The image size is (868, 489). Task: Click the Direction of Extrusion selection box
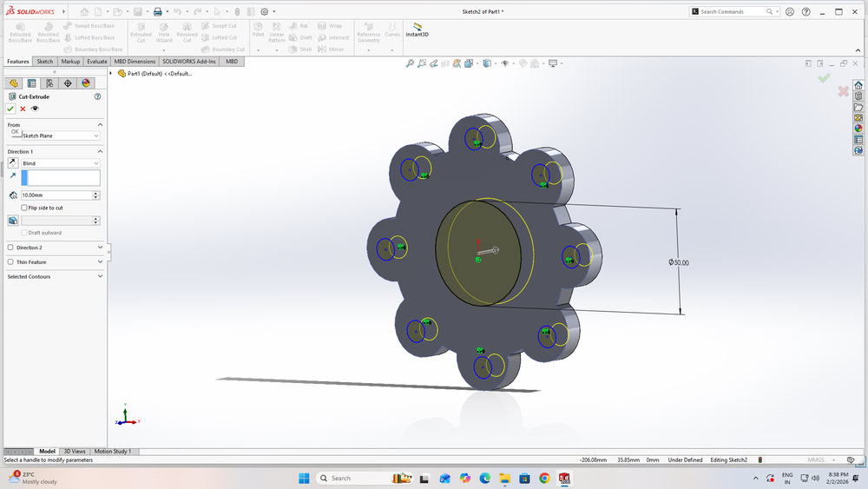(x=61, y=178)
